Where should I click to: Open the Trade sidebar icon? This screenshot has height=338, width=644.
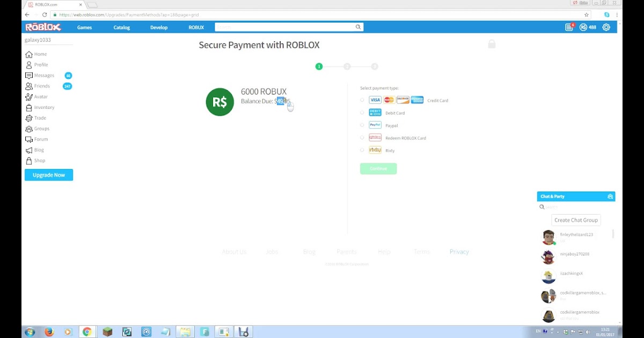coord(29,118)
